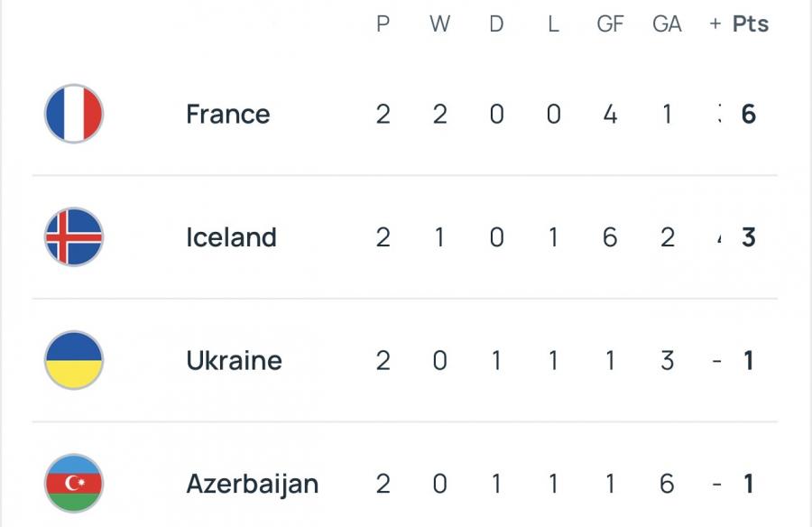Click Iceland's goals for value 6
The image size is (812, 527).
[x=610, y=237]
